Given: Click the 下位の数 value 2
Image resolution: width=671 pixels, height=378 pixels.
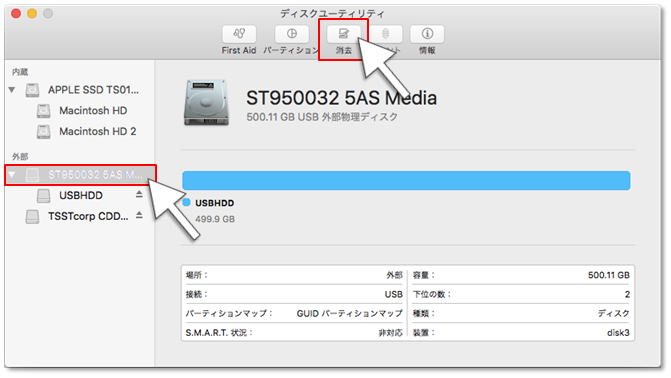Looking at the screenshot, I should [627, 295].
